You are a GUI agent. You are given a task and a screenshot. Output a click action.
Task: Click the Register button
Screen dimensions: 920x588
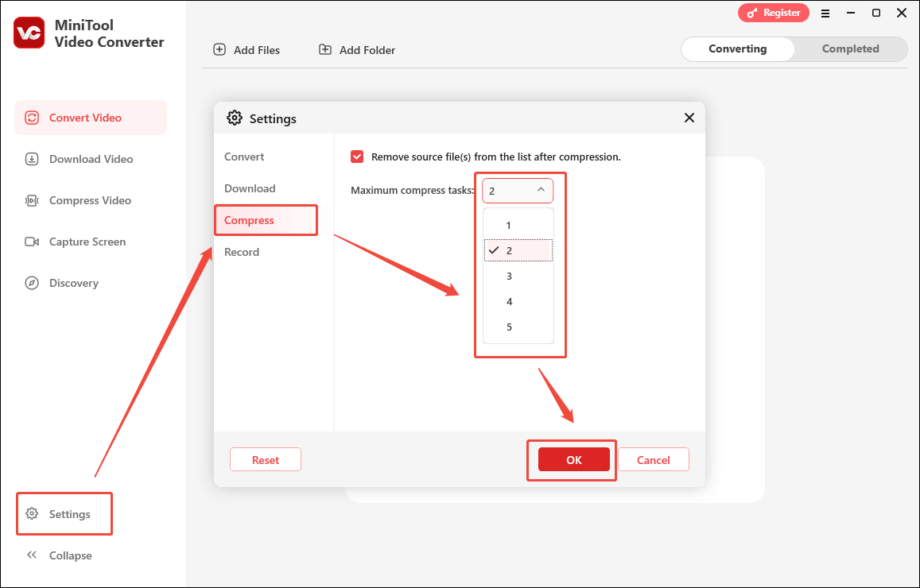point(773,13)
